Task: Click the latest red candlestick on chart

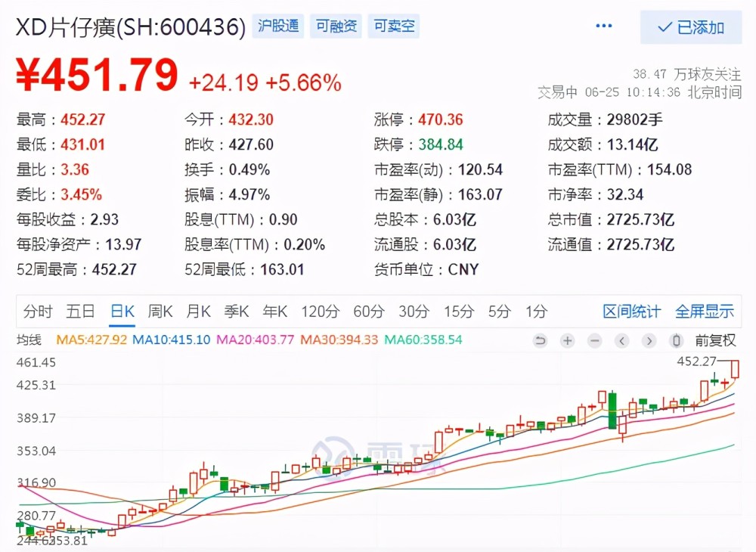Action: click(735, 369)
